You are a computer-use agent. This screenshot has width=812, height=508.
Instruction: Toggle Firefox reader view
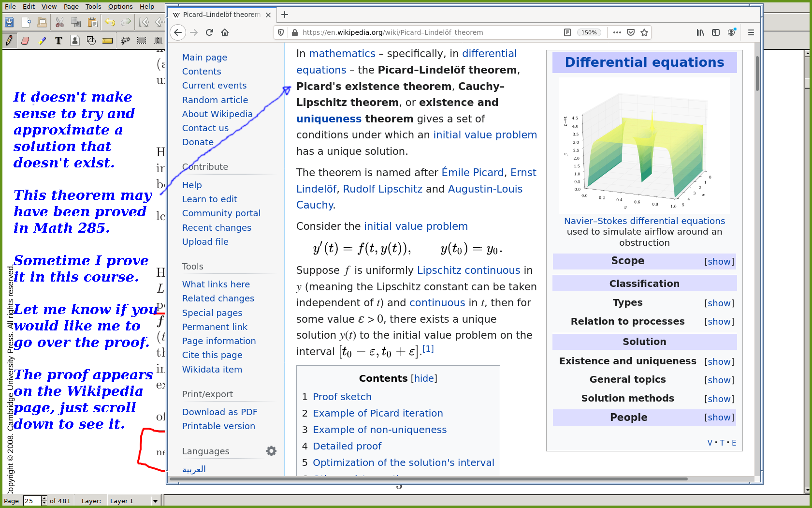pyautogui.click(x=567, y=32)
